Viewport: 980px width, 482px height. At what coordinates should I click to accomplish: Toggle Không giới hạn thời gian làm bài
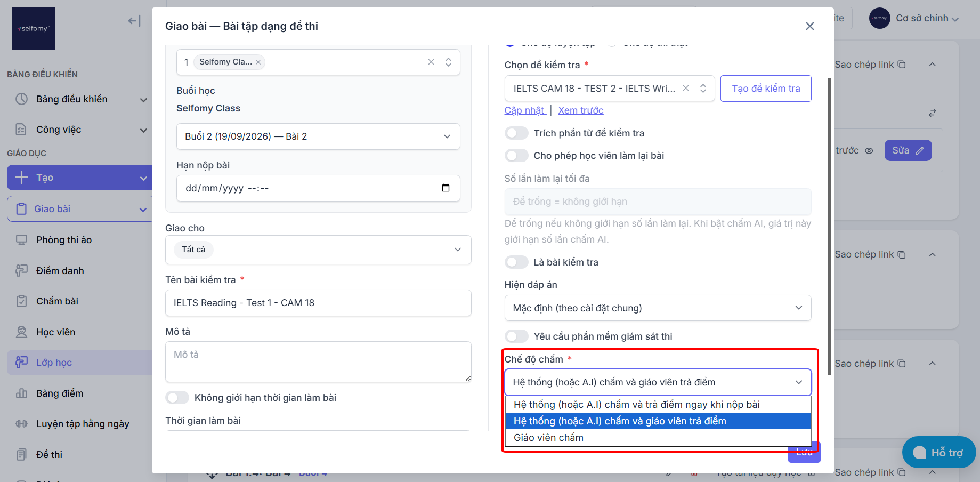tap(177, 398)
